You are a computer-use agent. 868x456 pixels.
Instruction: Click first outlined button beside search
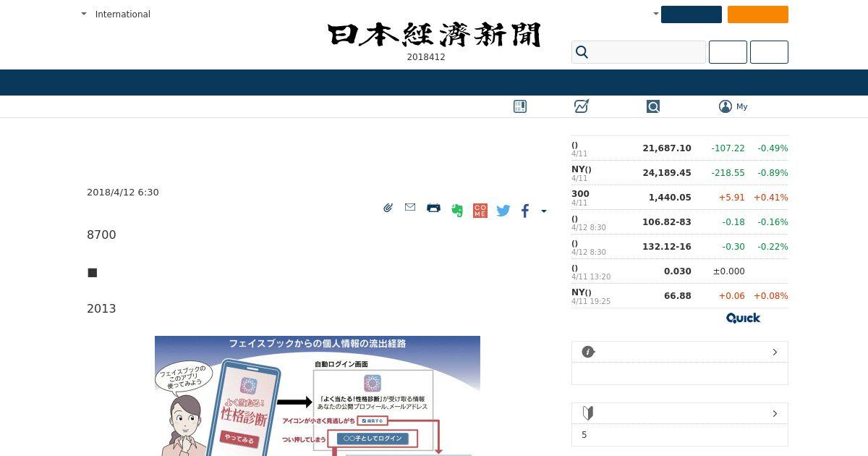(728, 52)
